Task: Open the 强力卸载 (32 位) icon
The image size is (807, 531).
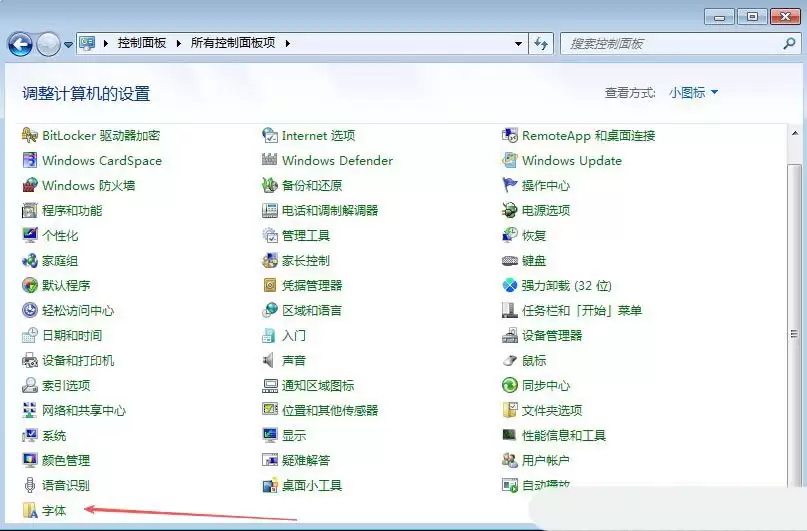Action: click(x=510, y=285)
